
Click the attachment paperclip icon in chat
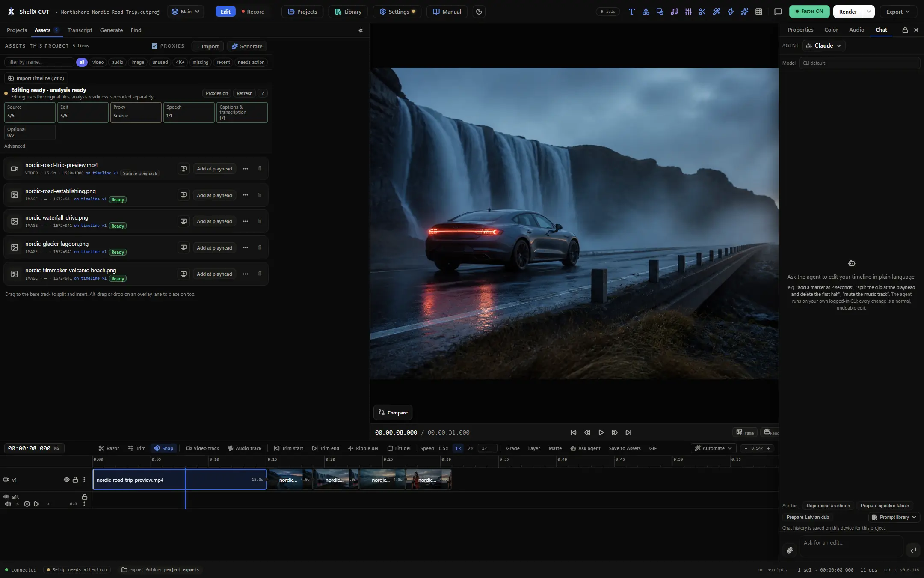(789, 550)
